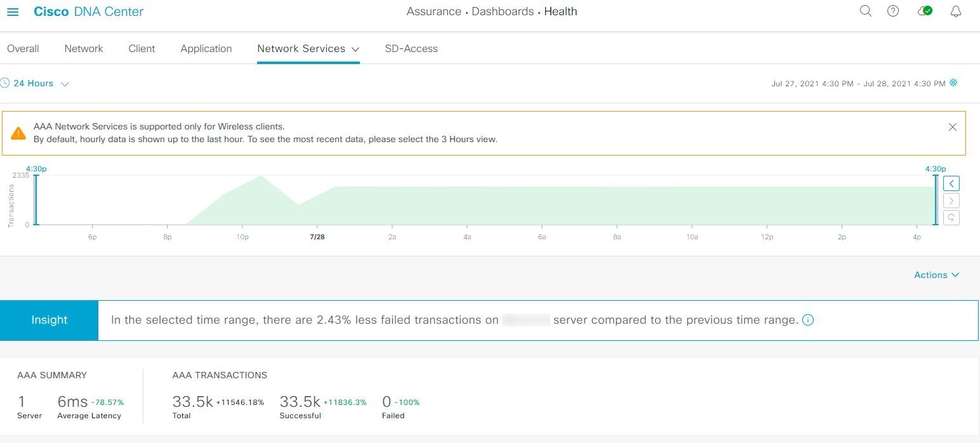Click the left timeline handle at 4:30p

tap(36, 199)
